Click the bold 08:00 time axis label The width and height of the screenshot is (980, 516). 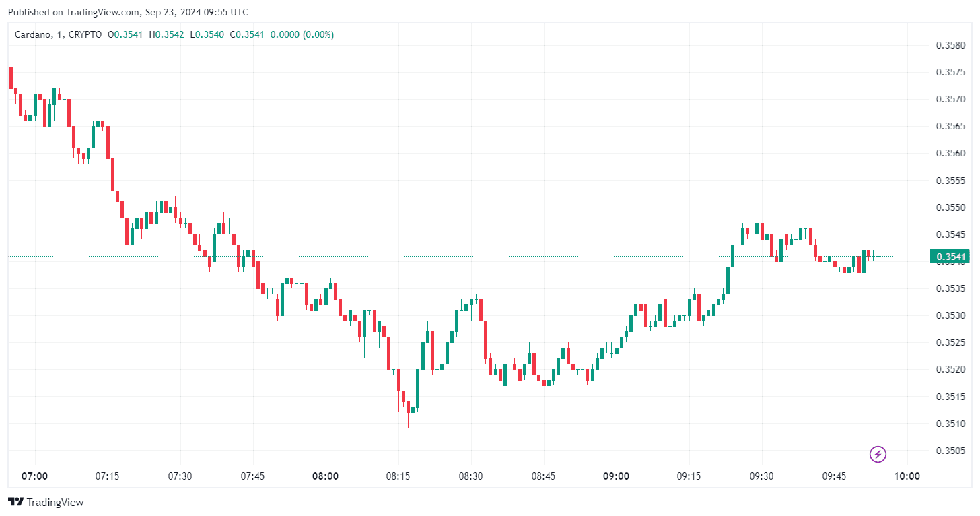(326, 476)
